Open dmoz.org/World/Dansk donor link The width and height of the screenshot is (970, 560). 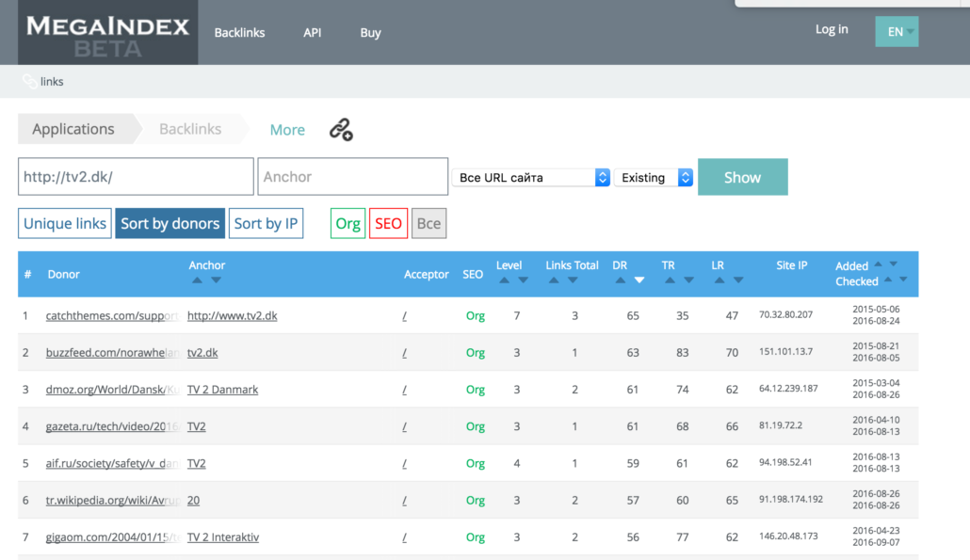tap(112, 390)
